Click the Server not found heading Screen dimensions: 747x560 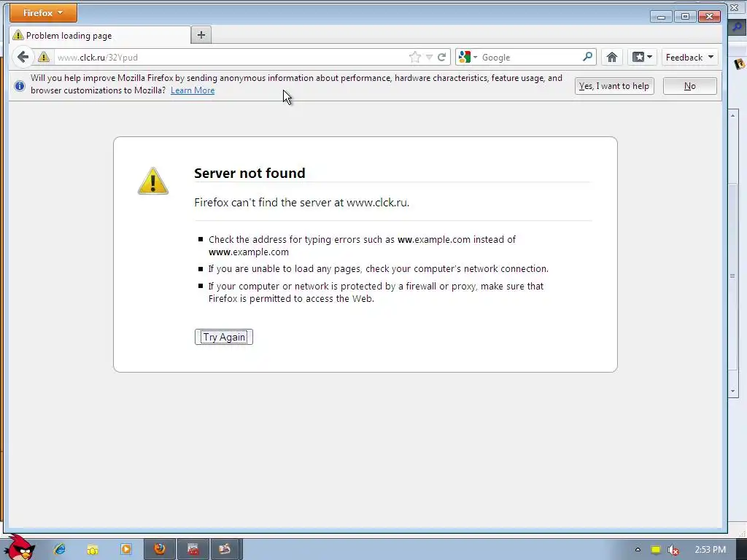click(249, 173)
